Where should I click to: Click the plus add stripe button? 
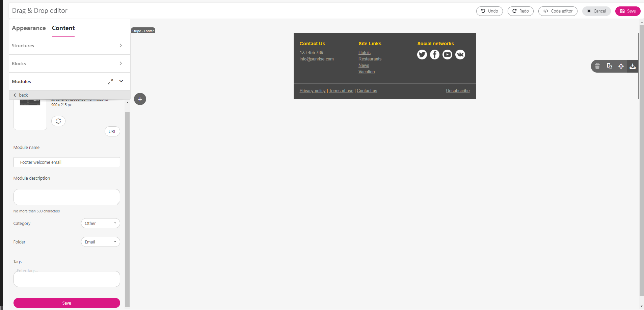[140, 99]
